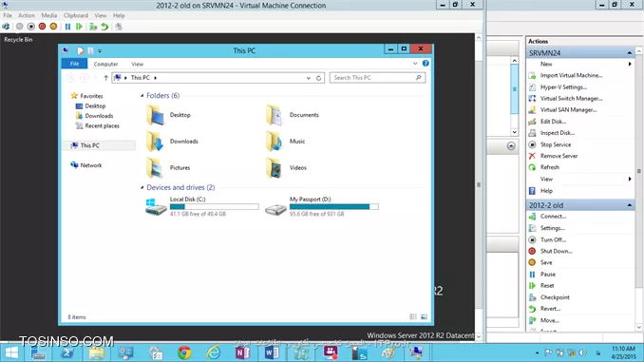Open the Action menu
The height and width of the screenshot is (362, 644).
coord(27,15)
